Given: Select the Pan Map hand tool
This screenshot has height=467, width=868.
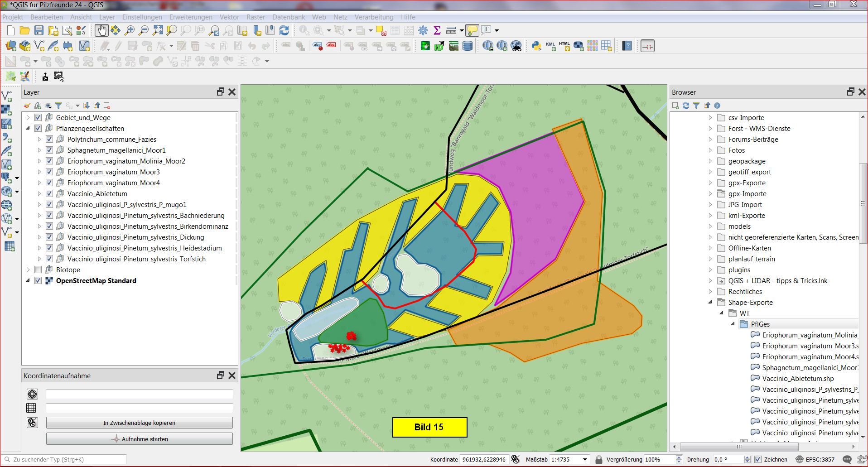Looking at the screenshot, I should (101, 30).
